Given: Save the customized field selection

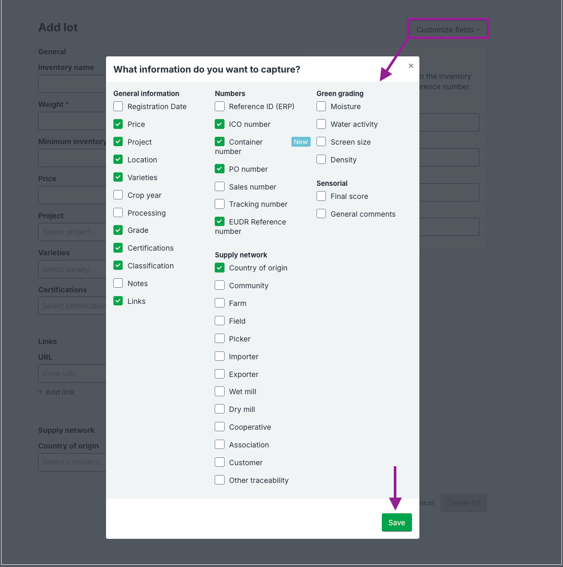Looking at the screenshot, I should [397, 523].
